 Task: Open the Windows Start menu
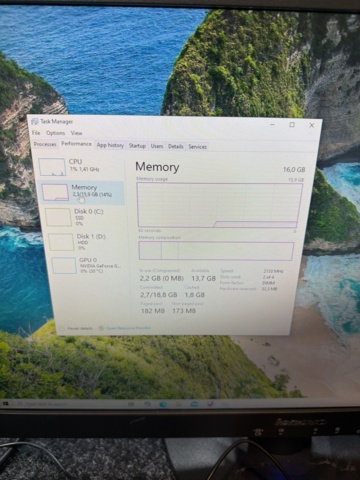(x=6, y=404)
